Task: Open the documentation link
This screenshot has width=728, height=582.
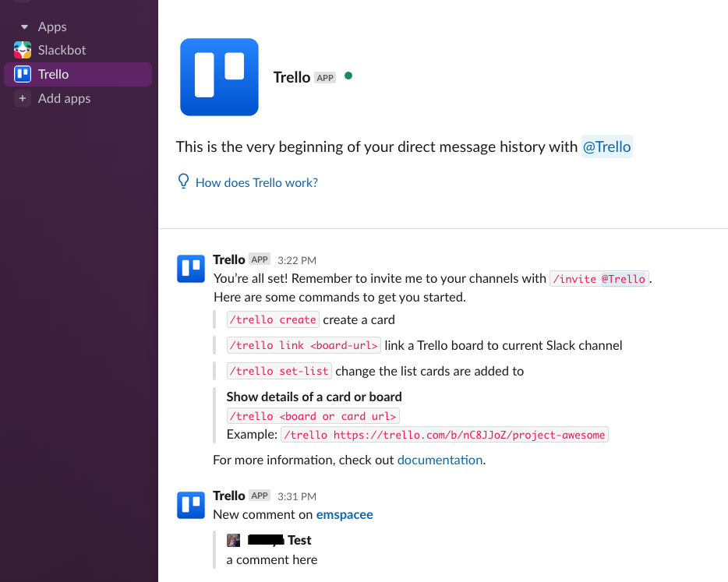Action: (440, 460)
